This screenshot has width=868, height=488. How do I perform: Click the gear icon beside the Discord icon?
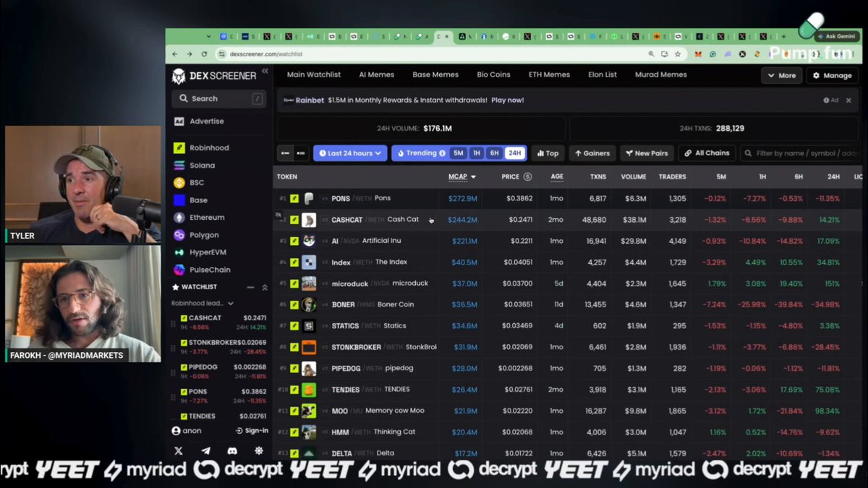coord(259,451)
